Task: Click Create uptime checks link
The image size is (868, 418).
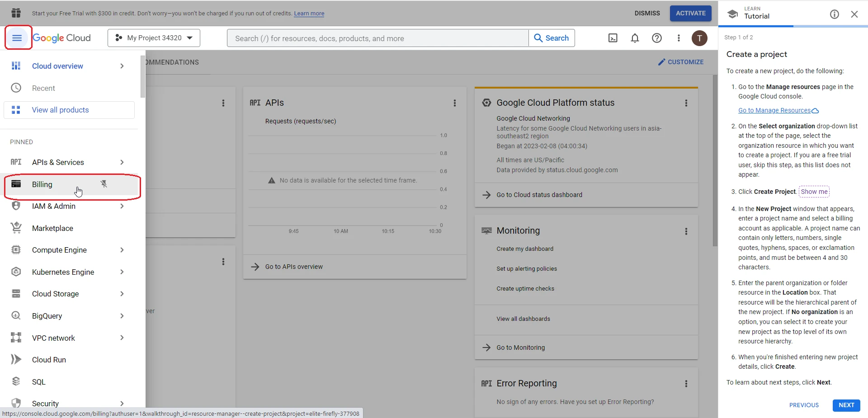Action: click(x=525, y=289)
